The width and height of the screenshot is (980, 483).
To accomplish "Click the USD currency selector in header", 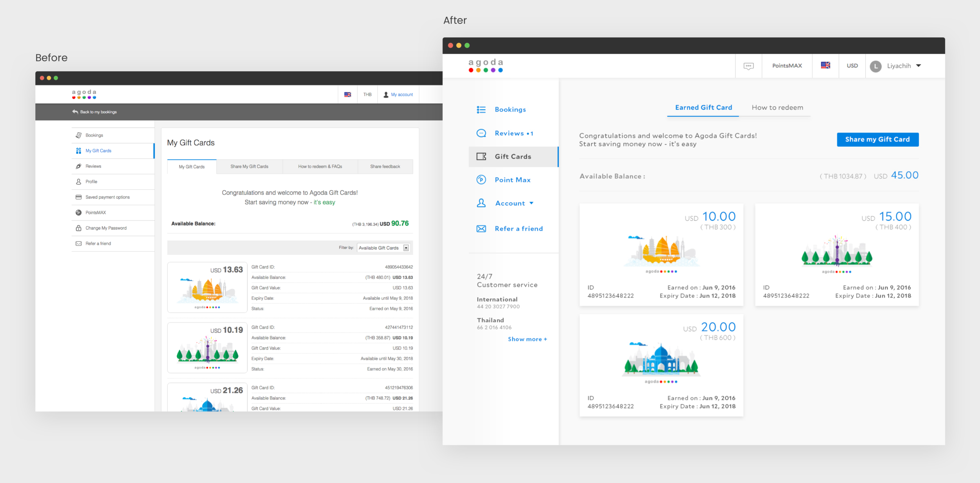I will pos(852,66).
